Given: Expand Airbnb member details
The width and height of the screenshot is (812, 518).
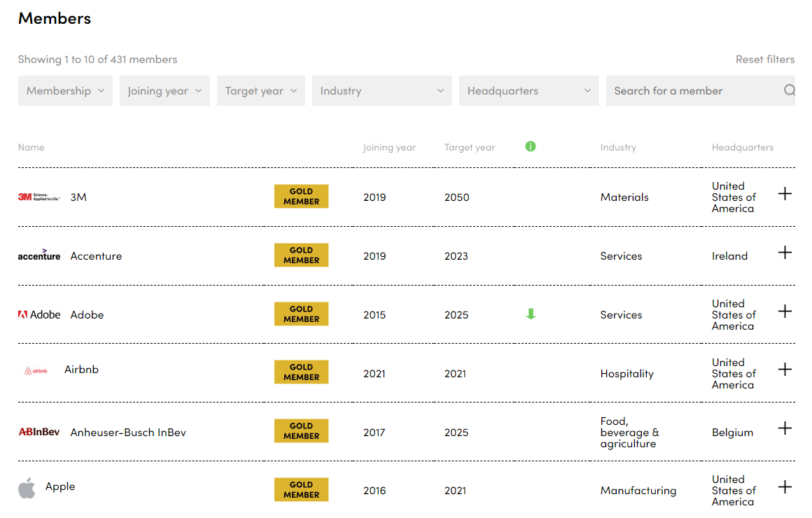Looking at the screenshot, I should tap(785, 370).
